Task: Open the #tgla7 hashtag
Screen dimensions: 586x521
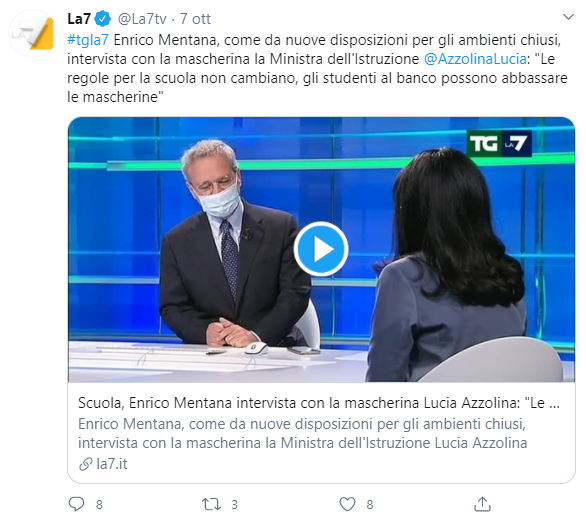Action: [x=88, y=40]
